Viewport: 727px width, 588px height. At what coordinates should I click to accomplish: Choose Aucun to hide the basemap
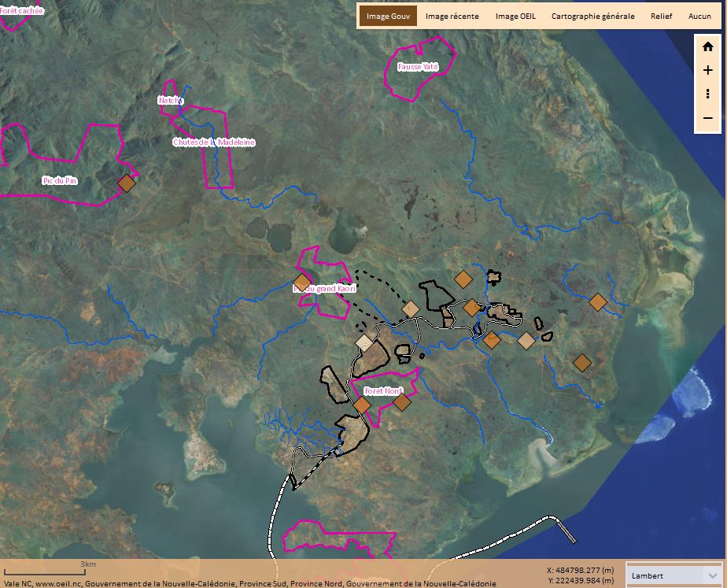click(699, 16)
